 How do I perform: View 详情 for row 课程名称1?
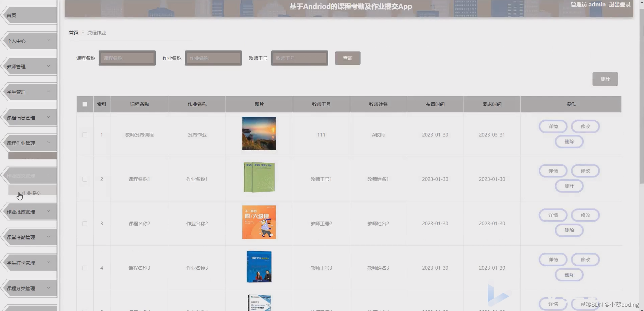click(x=553, y=171)
